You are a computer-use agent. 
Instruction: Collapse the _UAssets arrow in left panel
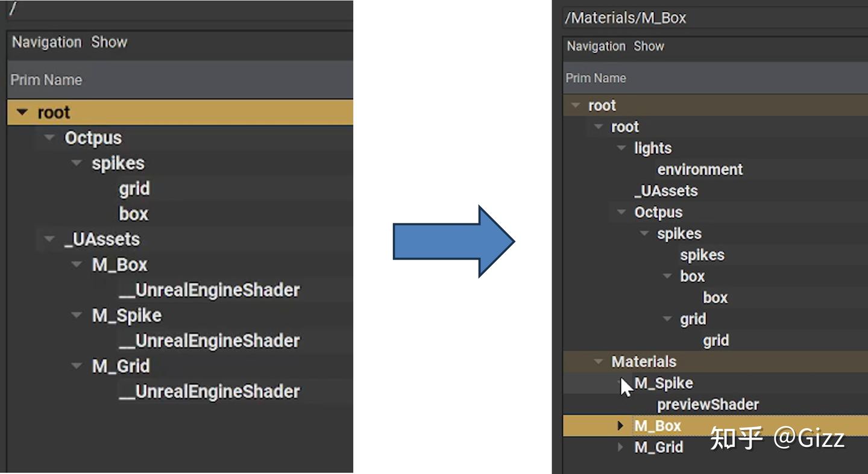[50, 239]
